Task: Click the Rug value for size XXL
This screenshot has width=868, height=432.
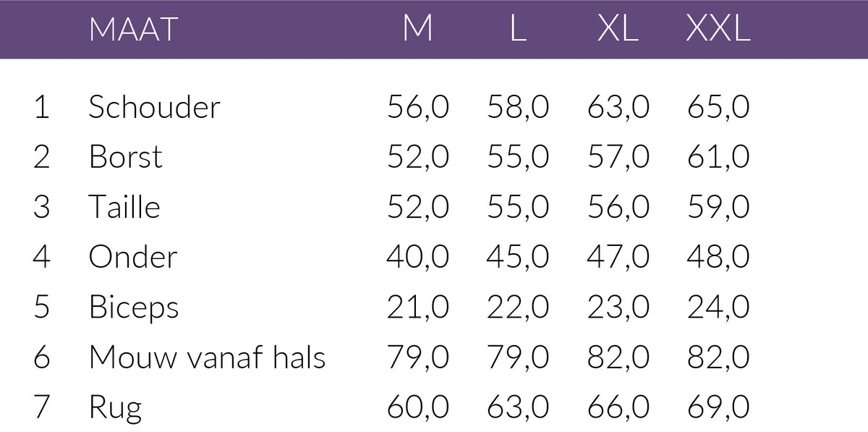Action: coord(718,407)
